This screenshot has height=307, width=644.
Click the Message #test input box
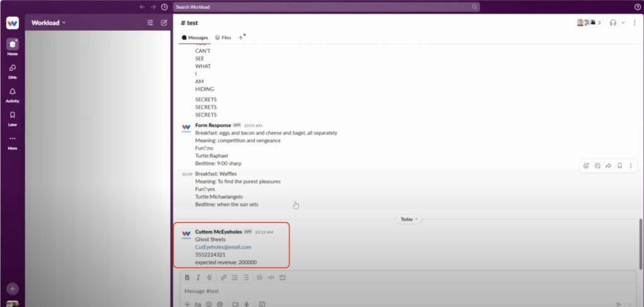point(409,291)
